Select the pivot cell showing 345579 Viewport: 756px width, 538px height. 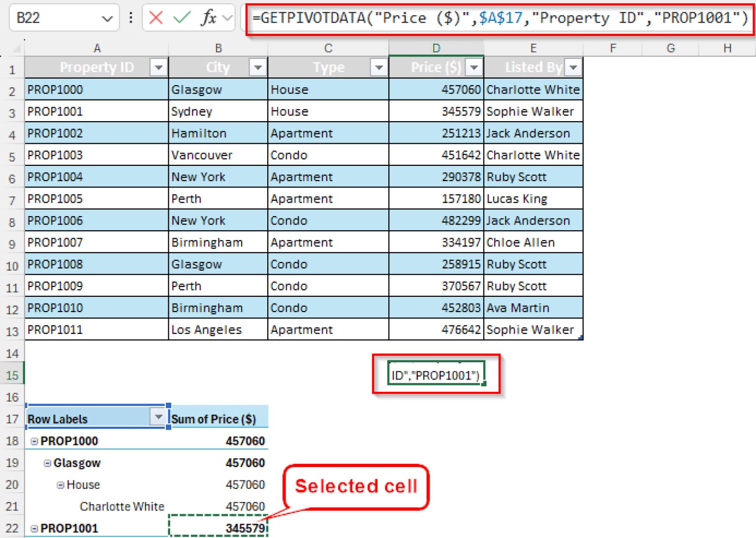coord(218,527)
